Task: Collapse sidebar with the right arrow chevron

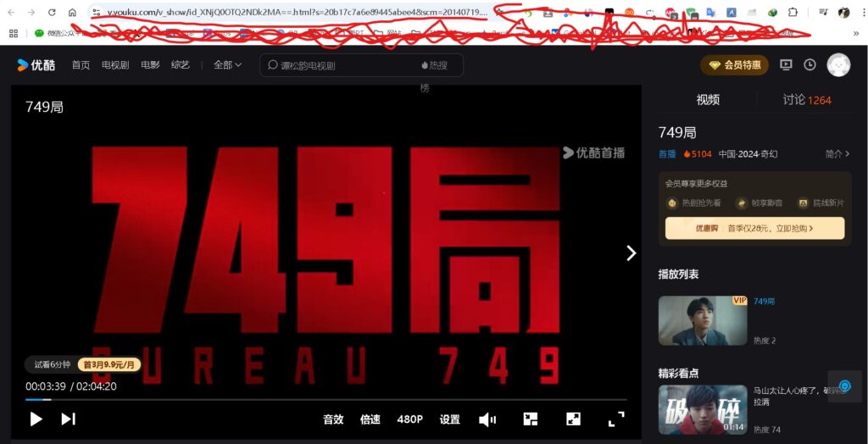Action: coord(631,253)
